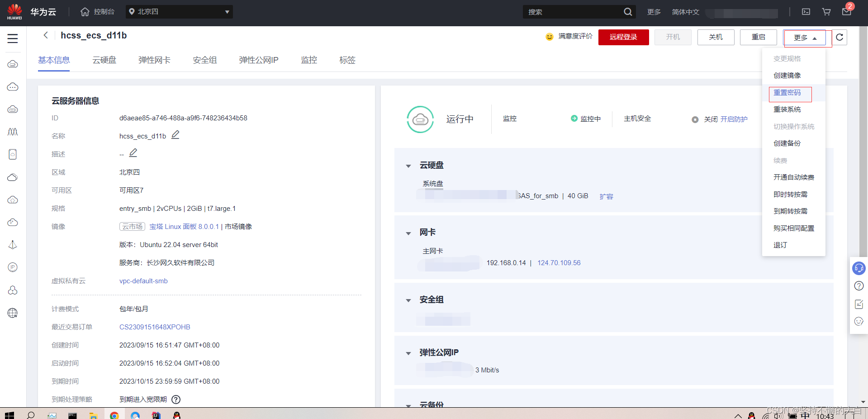Switch to the 标签 tab
The height and width of the screenshot is (419, 868).
(347, 60)
